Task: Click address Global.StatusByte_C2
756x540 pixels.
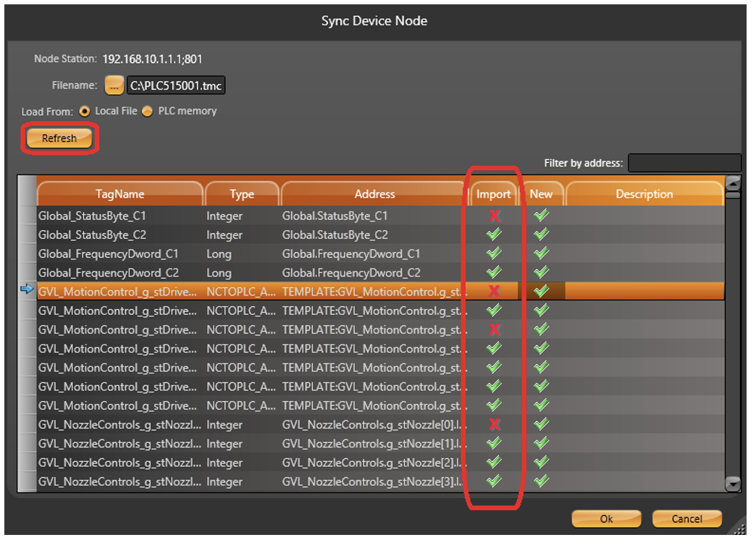Action: [x=335, y=235]
